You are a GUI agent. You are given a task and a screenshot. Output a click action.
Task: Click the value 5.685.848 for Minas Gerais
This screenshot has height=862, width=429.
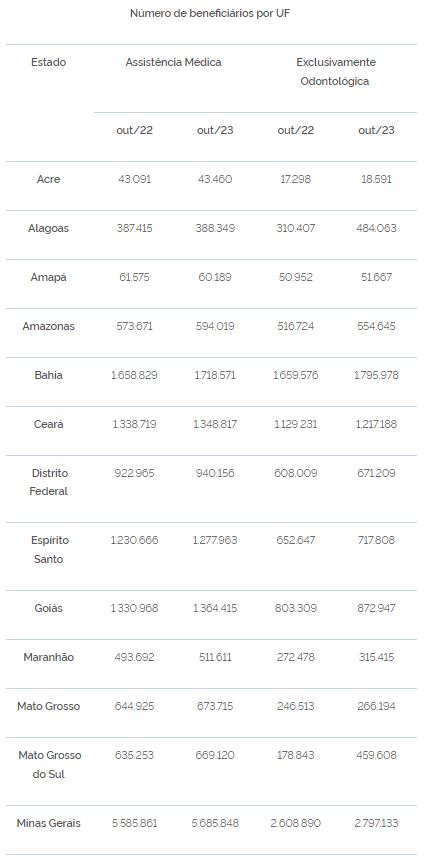click(x=215, y=823)
